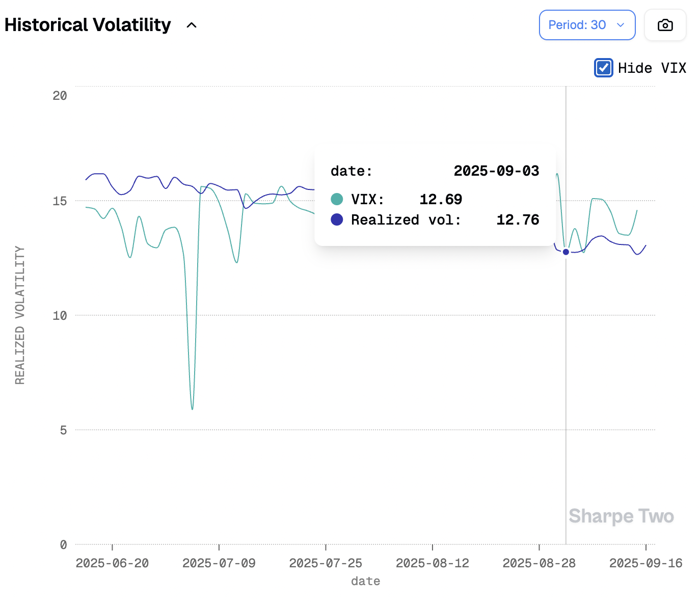700x606 pixels.
Task: Click the 2025-09-03 date in tooltip
Action: point(496,171)
